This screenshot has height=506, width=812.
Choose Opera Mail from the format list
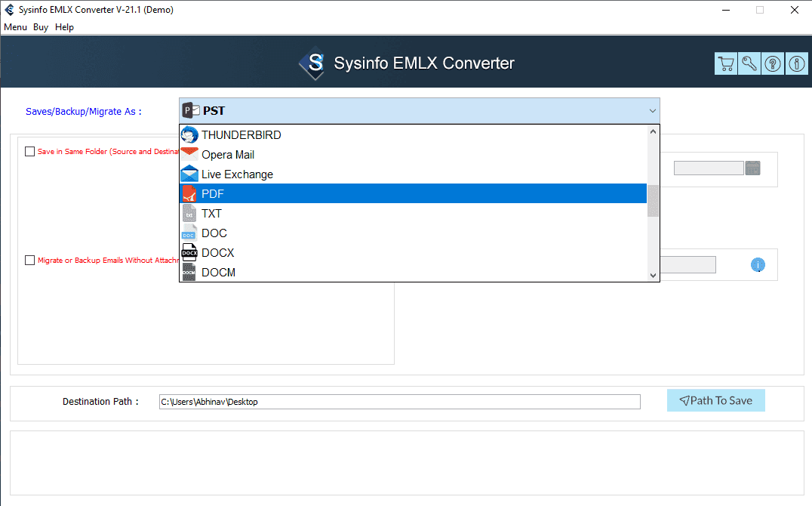[x=413, y=155]
